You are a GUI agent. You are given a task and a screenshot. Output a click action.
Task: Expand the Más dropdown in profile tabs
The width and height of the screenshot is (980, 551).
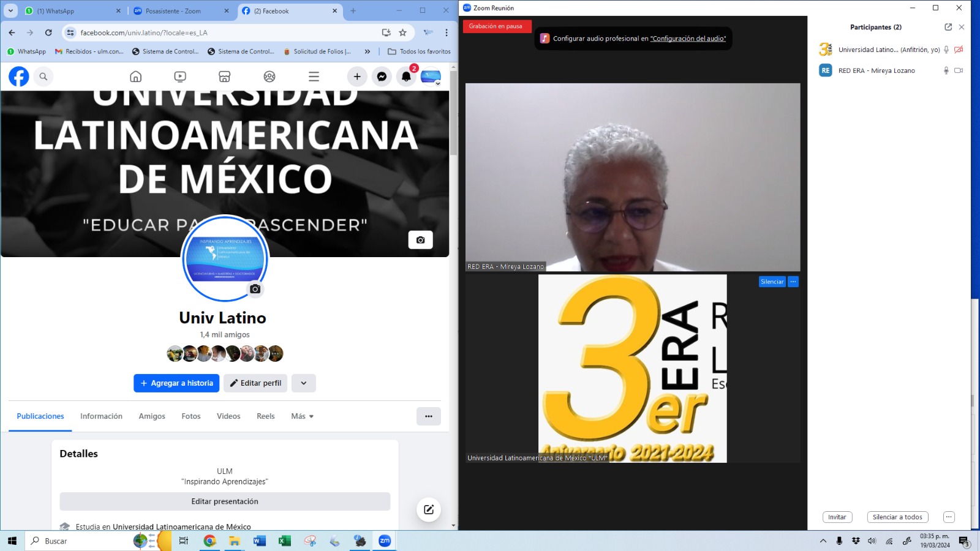point(302,416)
